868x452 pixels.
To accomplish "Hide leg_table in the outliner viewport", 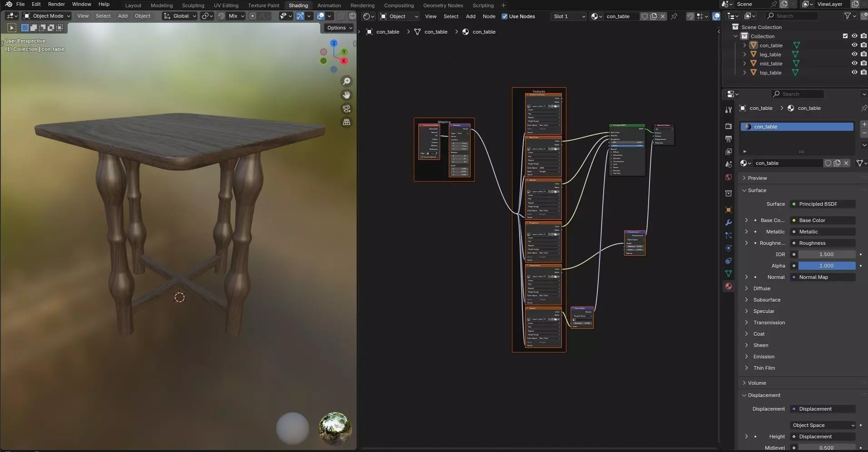I will point(854,54).
